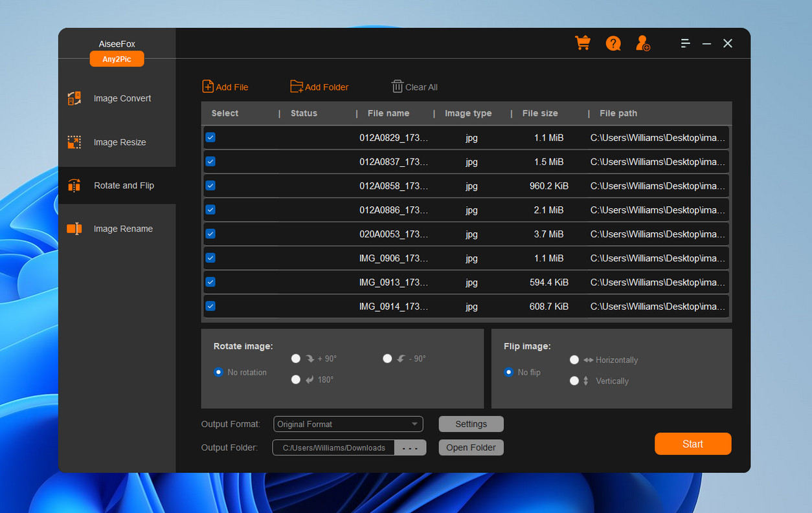This screenshot has width=812, height=513.
Task: Click the Add Folder text link
Action: [x=327, y=87]
